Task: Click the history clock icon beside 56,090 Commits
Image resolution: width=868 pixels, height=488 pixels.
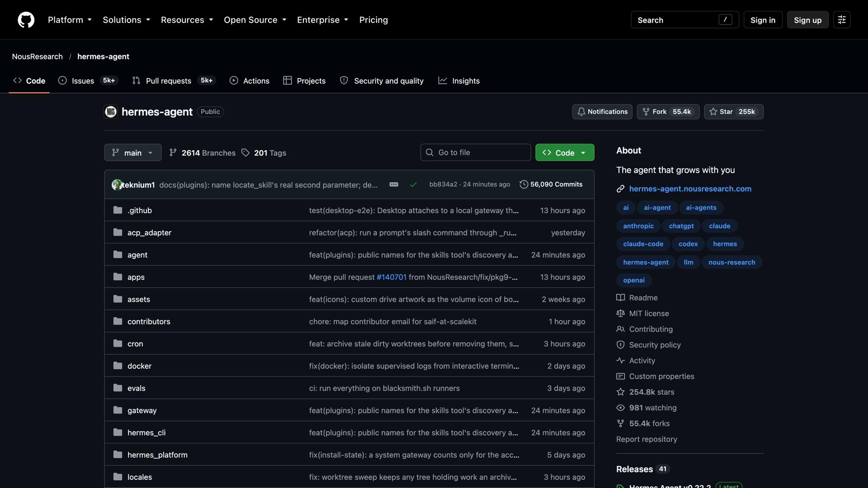Action: point(524,184)
